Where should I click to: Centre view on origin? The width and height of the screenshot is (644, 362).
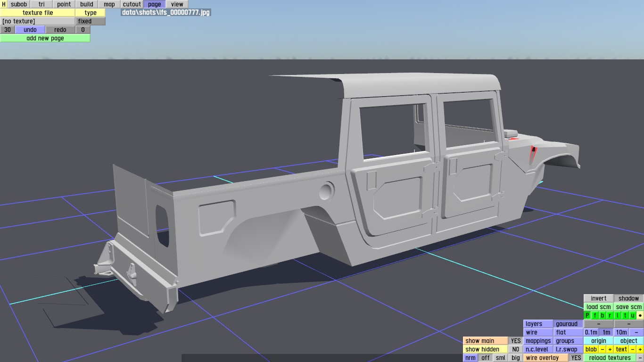pos(599,341)
